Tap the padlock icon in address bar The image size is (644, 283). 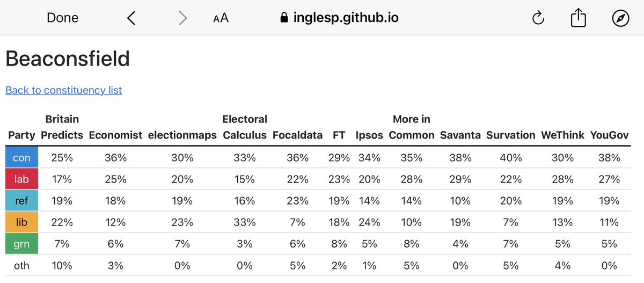(x=284, y=18)
